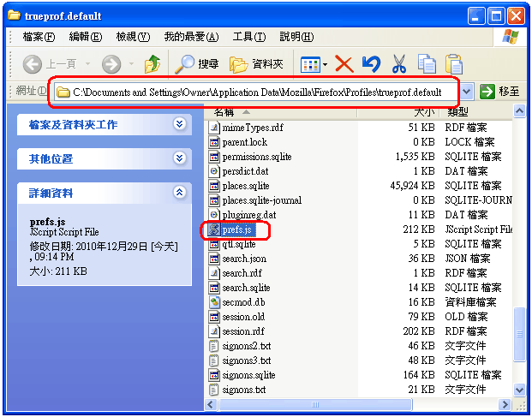Expand the 檔案及資料夾工作 panel

click(180, 124)
